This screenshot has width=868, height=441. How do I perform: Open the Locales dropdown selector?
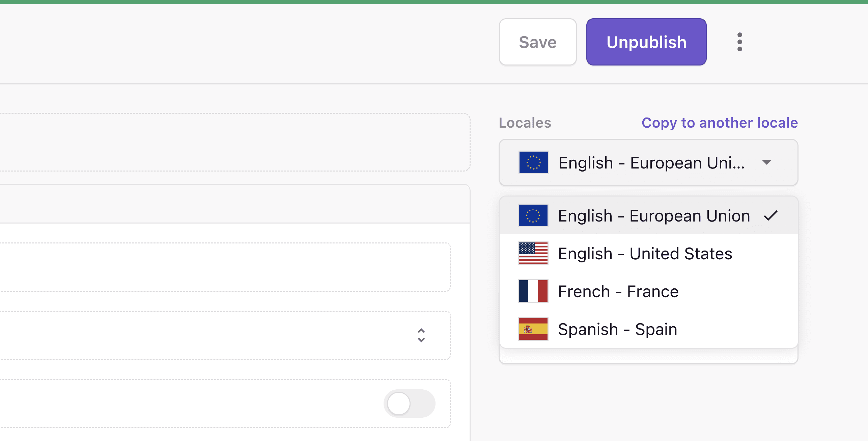click(648, 162)
